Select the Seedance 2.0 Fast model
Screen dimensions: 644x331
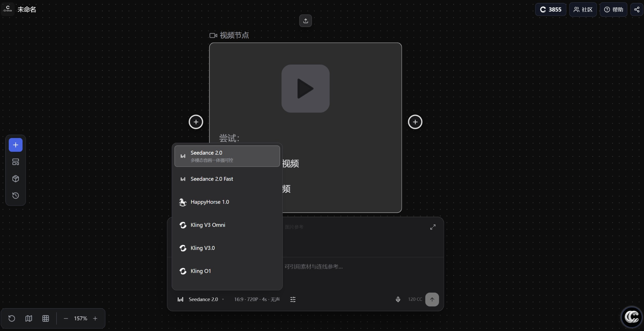[227, 179]
